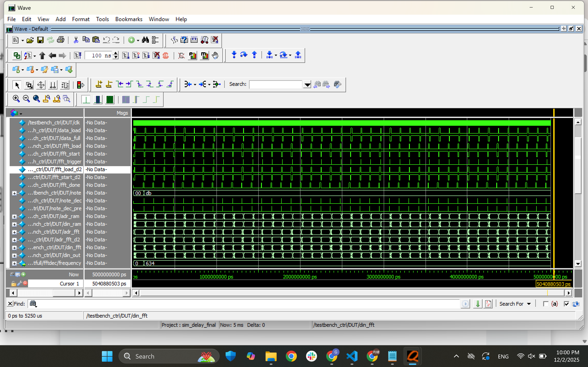Expand the fftdec/frequency signal
588x367 pixels.
coord(14,263)
